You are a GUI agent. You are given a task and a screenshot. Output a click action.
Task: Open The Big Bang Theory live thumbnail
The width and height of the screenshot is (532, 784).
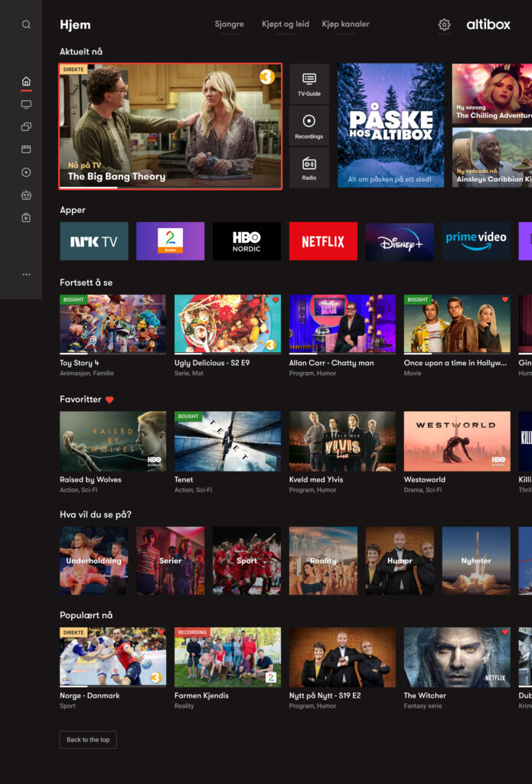click(170, 126)
